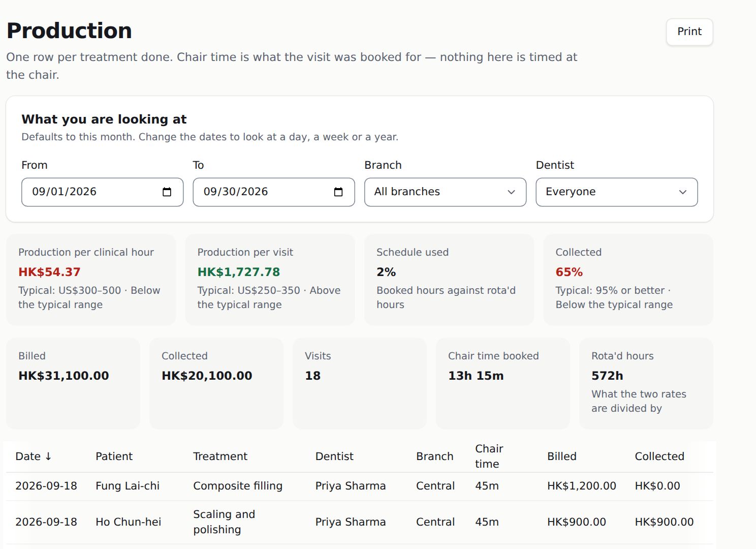
Task: Click the Production page heading
Action: coord(69,31)
